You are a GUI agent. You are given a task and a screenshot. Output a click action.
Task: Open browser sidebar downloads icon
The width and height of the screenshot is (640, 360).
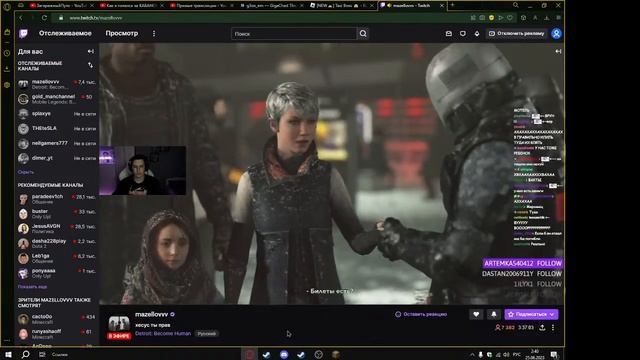(7, 69)
